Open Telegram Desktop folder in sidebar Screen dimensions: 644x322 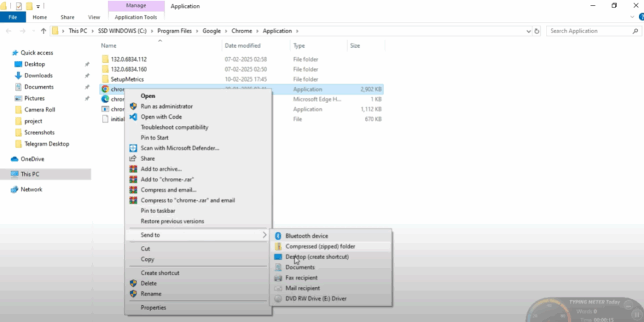[47, 144]
